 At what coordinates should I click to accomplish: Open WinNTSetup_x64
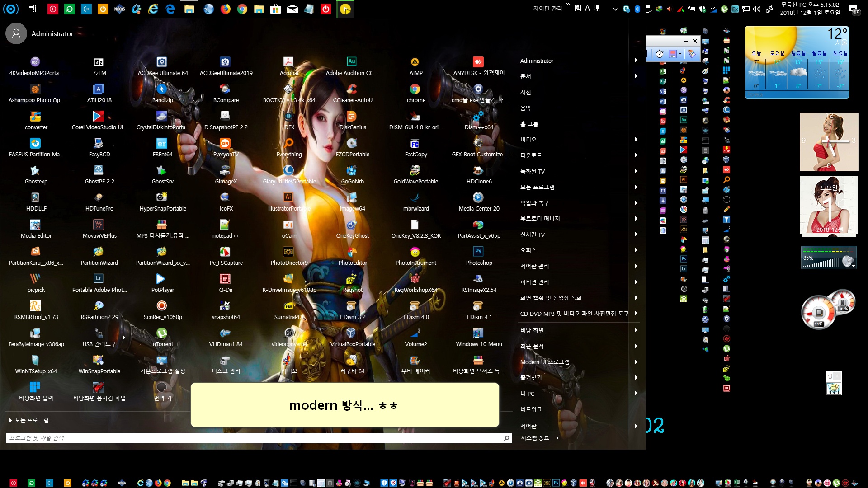point(35,360)
